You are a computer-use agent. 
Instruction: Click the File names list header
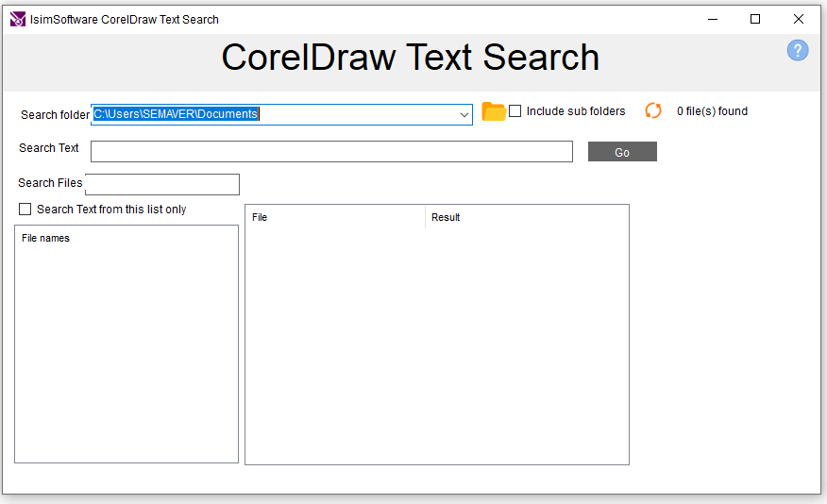coord(45,238)
